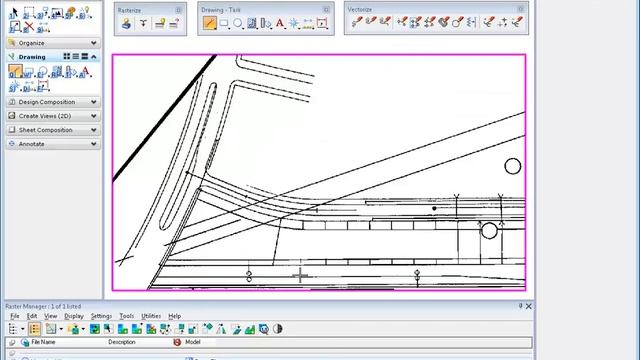Select the Element Selection arrow tool

(x=13, y=13)
